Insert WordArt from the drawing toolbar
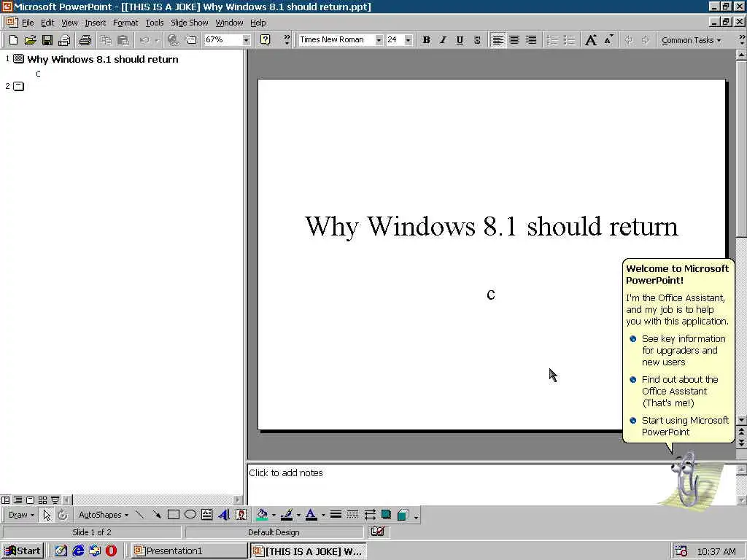 point(224,515)
